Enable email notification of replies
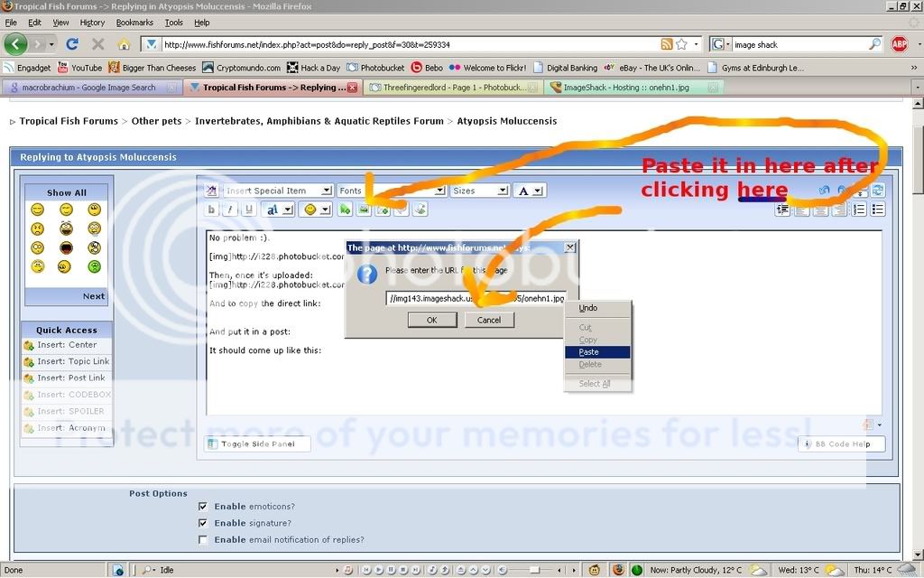This screenshot has width=924, height=578. pyautogui.click(x=203, y=540)
